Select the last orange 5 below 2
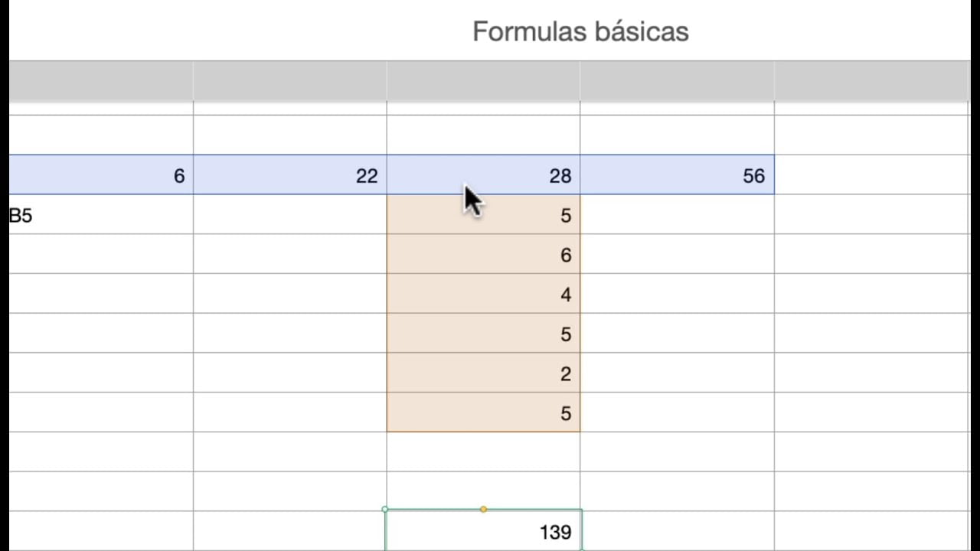The image size is (980, 551). [x=483, y=412]
